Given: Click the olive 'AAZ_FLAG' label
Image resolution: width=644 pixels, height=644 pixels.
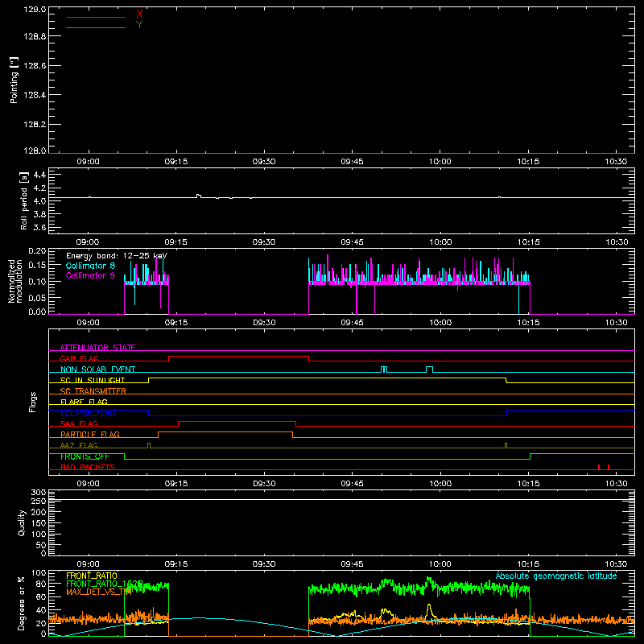Looking at the screenshot, I should tap(79, 445).
